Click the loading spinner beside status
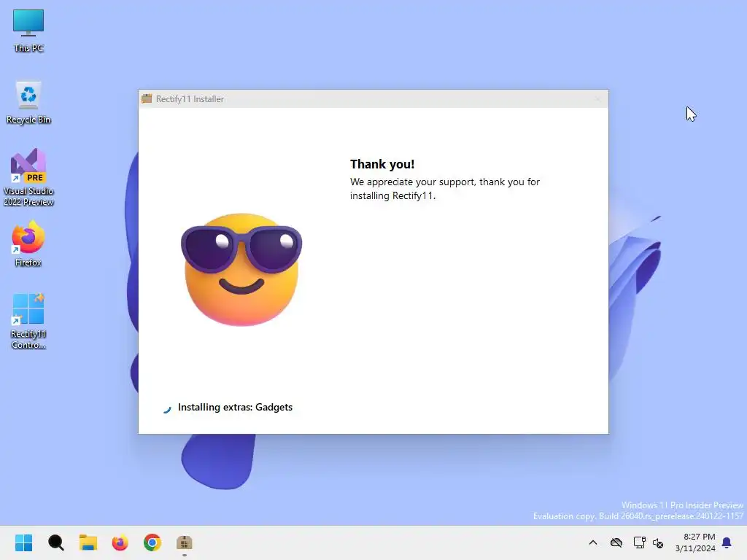This screenshot has height=560, width=747. point(167,408)
